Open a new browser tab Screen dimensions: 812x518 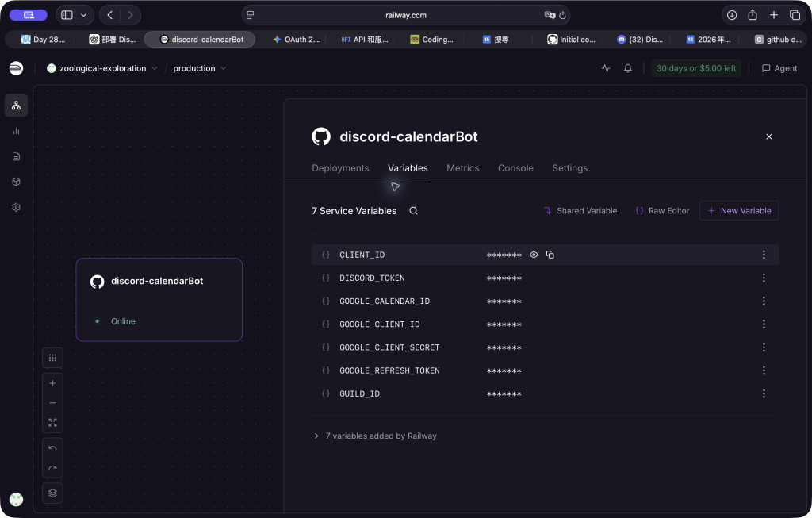tap(774, 16)
